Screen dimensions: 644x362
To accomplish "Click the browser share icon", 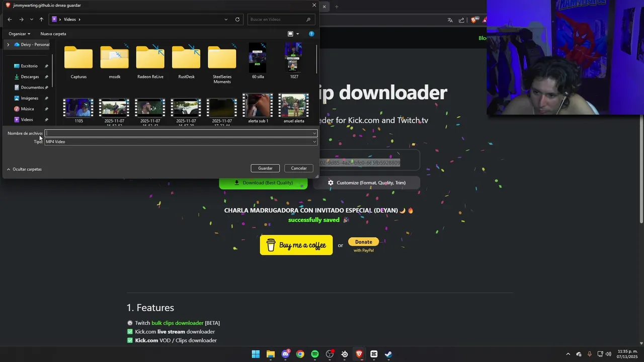I will coord(461,20).
